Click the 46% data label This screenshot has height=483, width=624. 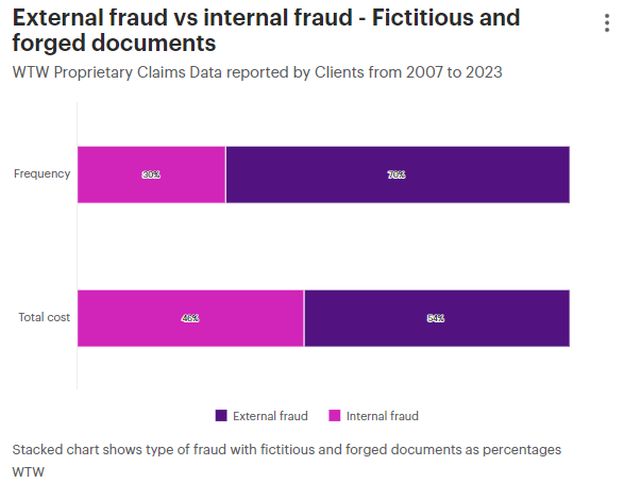(x=190, y=318)
